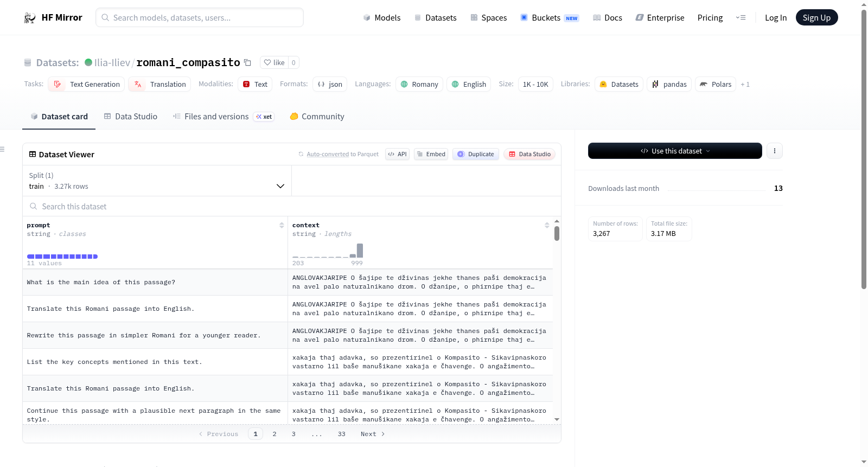Select the Text modality tag

tap(255, 84)
